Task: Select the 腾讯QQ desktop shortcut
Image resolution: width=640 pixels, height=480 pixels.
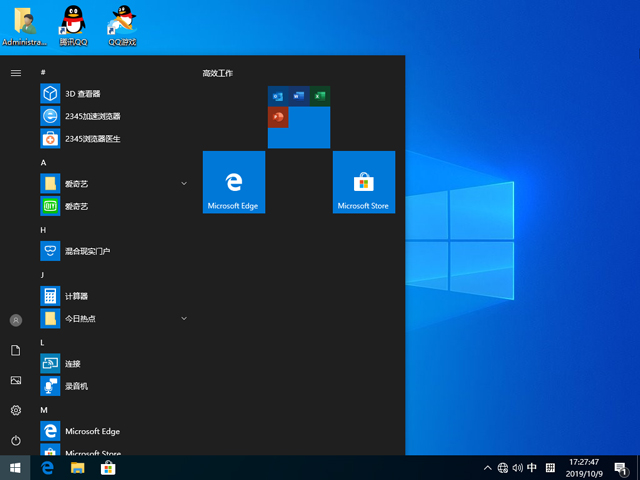Action: pos(73,26)
